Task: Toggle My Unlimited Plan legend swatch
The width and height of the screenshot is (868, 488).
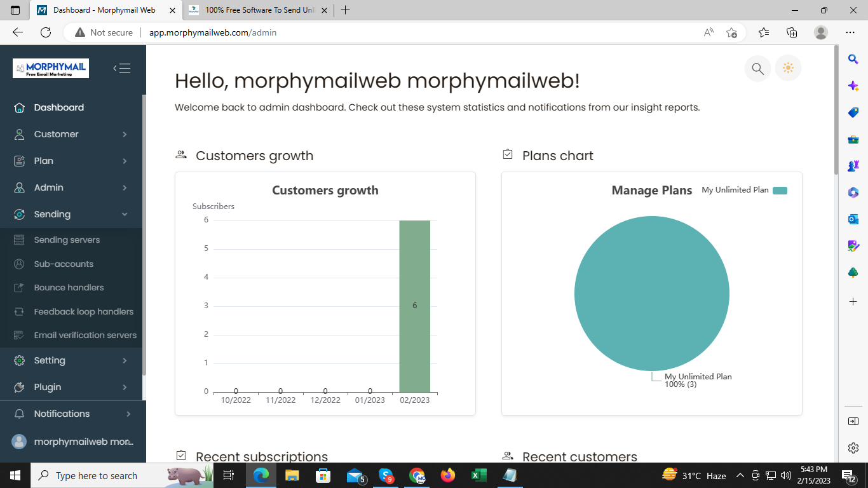Action: click(x=780, y=191)
